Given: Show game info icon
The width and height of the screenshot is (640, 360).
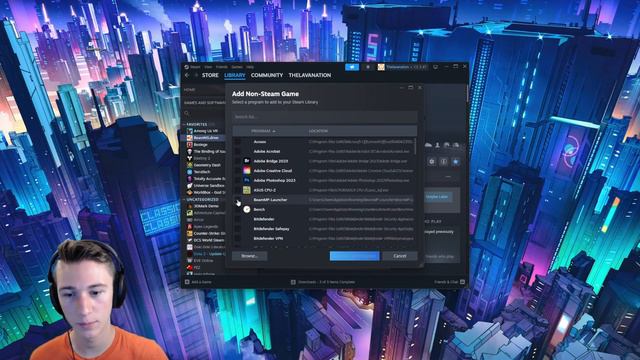Looking at the screenshot, I should pyautogui.click(x=444, y=162).
